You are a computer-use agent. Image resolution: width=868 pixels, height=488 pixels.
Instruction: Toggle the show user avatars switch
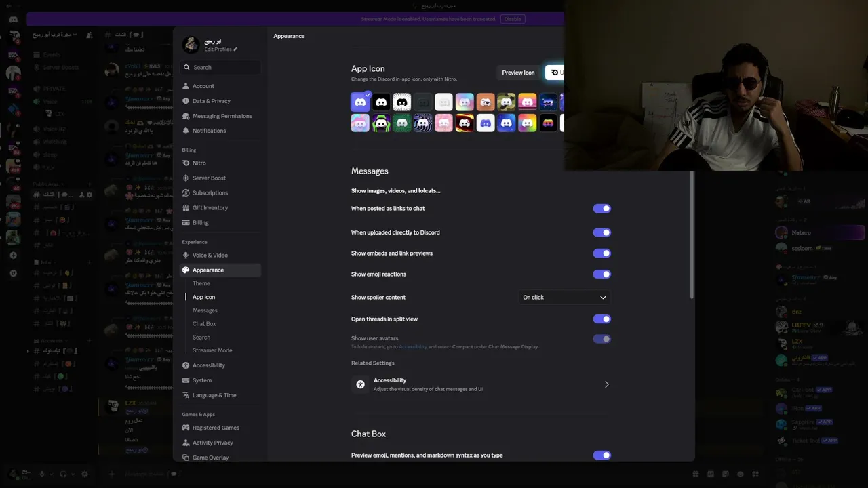[x=601, y=339]
